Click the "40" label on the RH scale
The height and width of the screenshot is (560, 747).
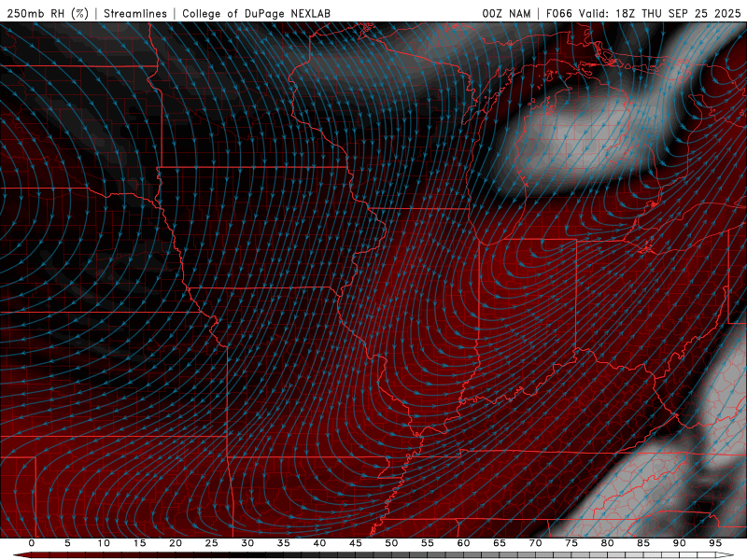319,543
